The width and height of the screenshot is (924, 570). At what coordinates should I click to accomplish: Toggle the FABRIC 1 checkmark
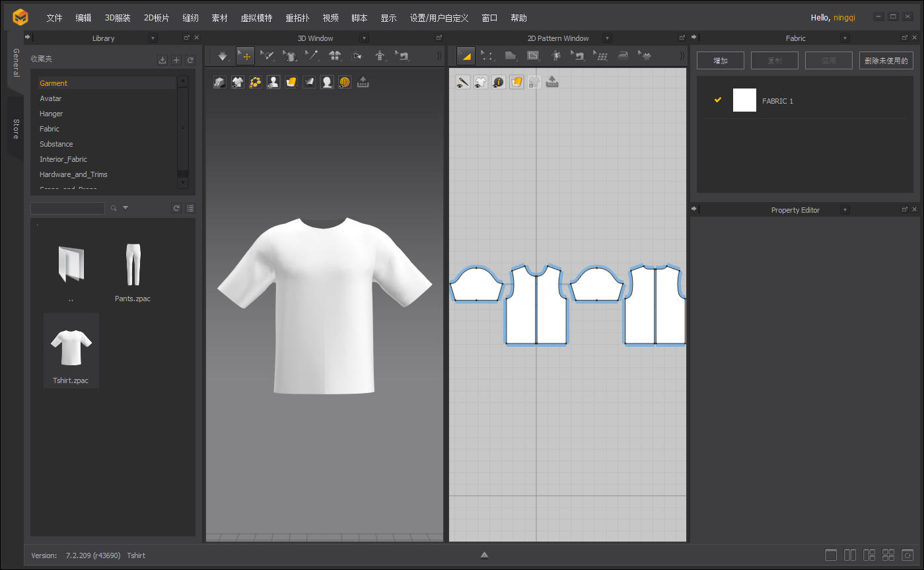tap(718, 100)
